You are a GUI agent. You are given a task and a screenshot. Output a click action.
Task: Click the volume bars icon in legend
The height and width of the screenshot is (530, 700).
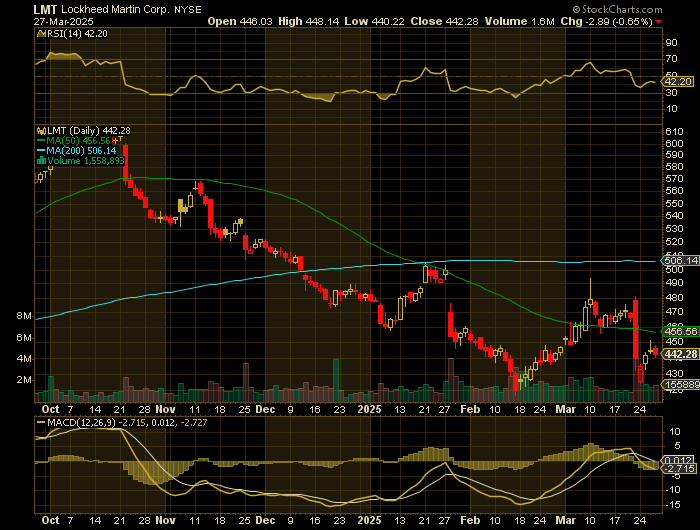[41, 161]
